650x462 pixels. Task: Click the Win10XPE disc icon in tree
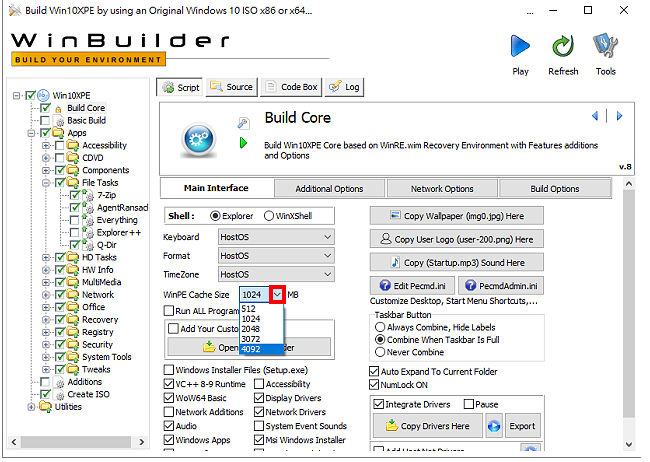click(43, 95)
